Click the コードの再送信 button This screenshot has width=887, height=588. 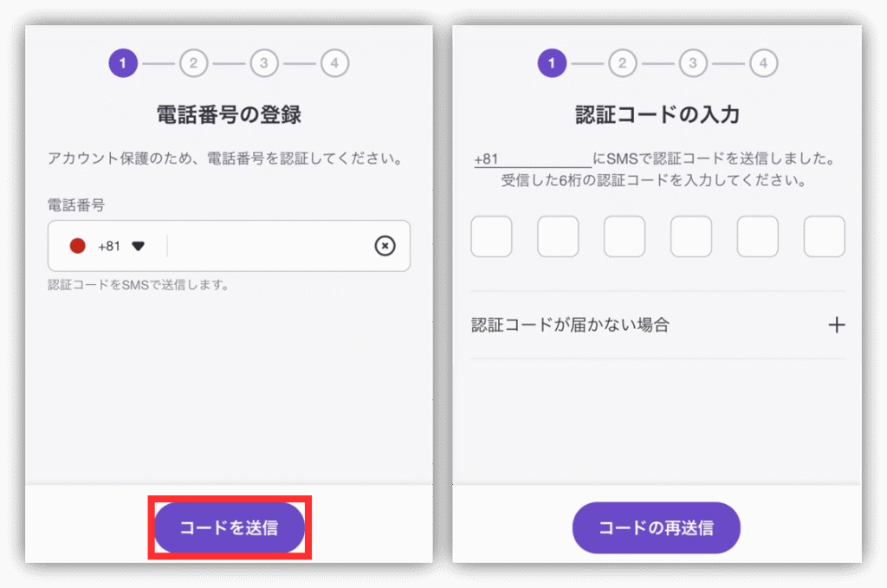tap(657, 527)
